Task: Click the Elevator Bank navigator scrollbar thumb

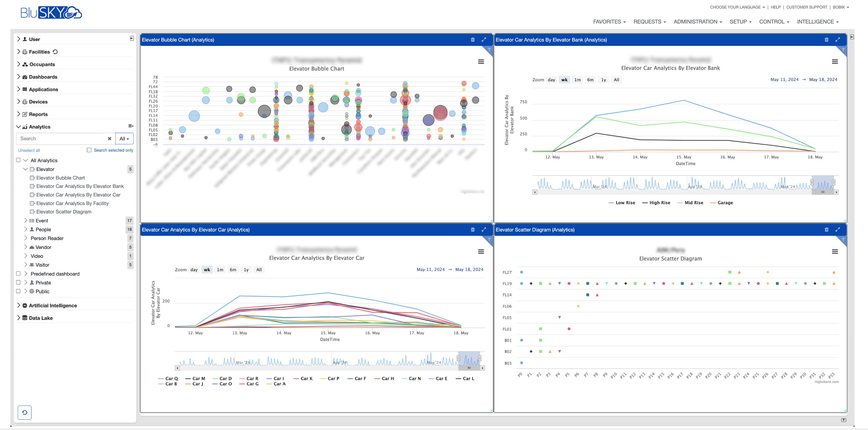Action: tap(822, 192)
